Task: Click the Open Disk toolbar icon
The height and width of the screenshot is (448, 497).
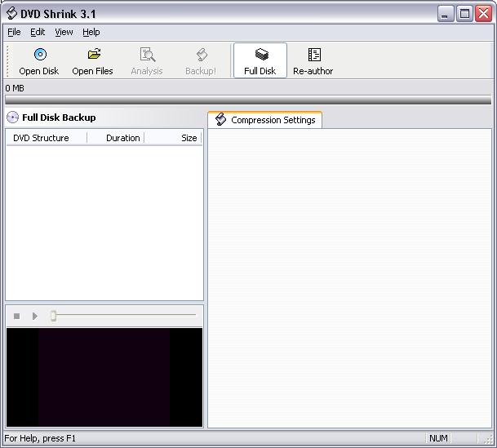Action: 40,55
